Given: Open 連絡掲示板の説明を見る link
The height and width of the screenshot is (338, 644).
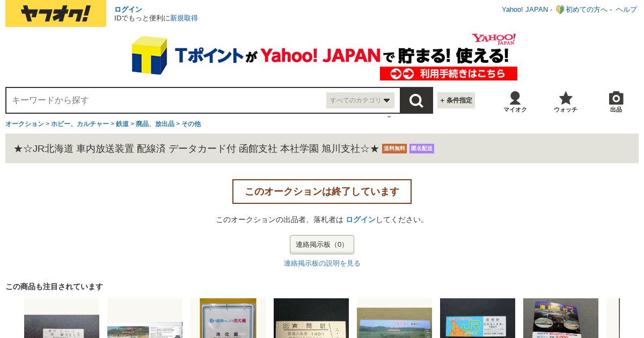Looking at the screenshot, I should pyautogui.click(x=322, y=263).
